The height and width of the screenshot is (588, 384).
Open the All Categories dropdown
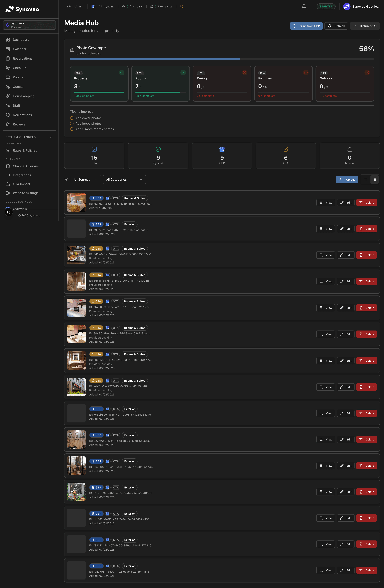(124, 179)
